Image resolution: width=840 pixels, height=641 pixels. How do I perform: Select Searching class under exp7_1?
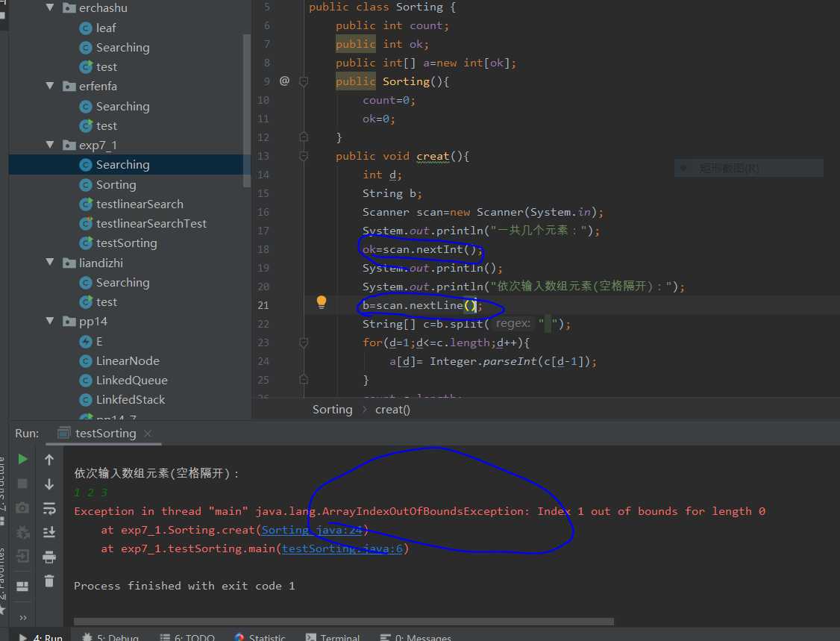click(x=122, y=164)
